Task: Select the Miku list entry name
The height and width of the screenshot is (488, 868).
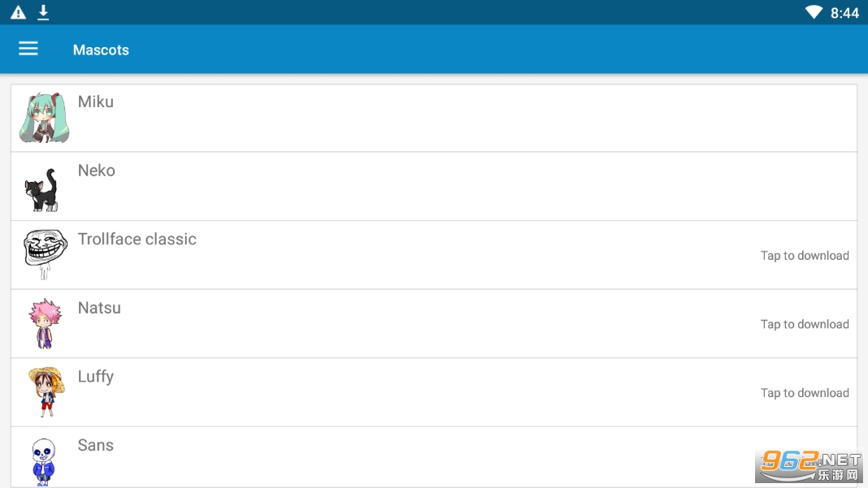Action: 96,101
